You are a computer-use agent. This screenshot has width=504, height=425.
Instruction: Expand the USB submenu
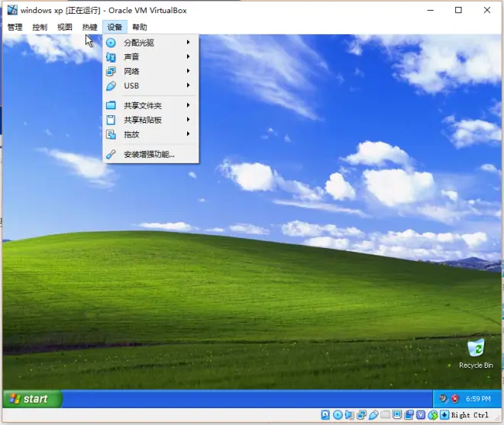150,85
